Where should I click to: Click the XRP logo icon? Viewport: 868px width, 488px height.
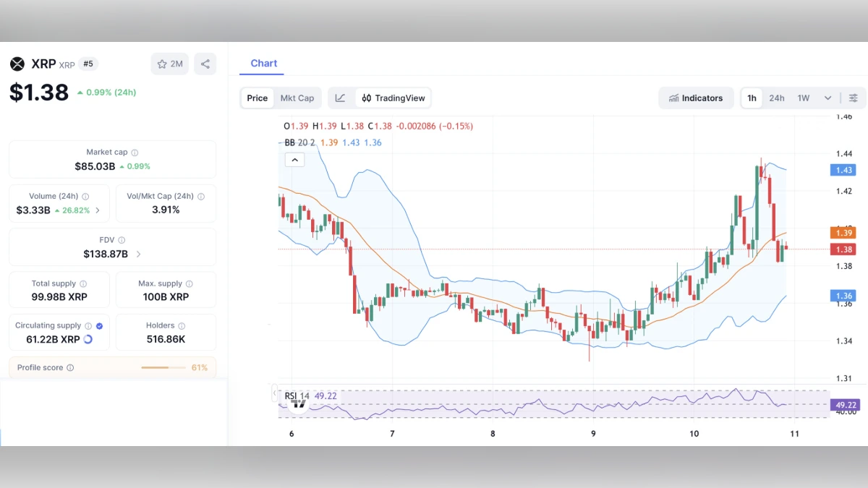point(17,64)
